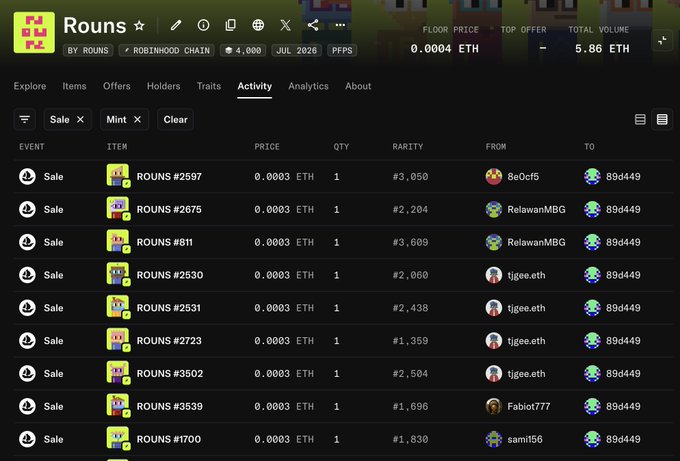Open the ROUNS #811 item link
Image resolution: width=680 pixels, height=461 pixels.
[x=164, y=242]
